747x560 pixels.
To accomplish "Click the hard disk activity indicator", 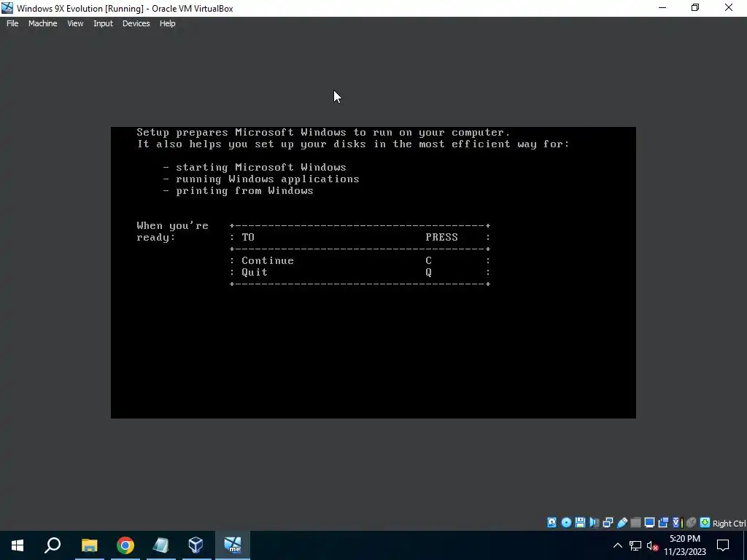I will point(551,522).
